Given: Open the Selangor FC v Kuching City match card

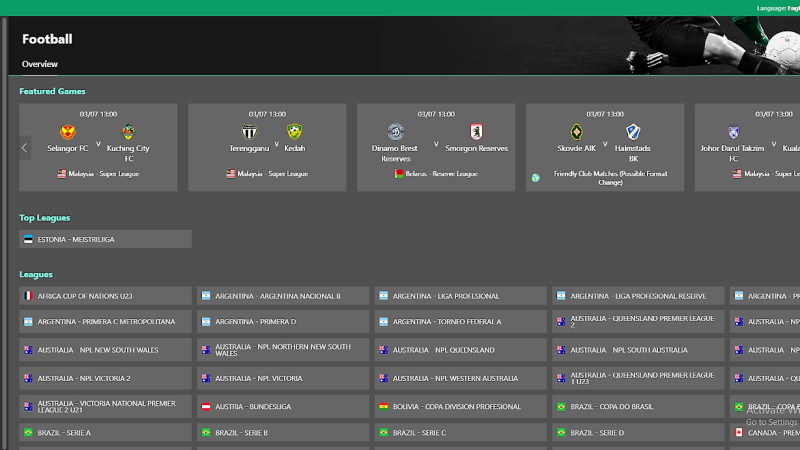Looking at the screenshot, I should pyautogui.click(x=98, y=147).
